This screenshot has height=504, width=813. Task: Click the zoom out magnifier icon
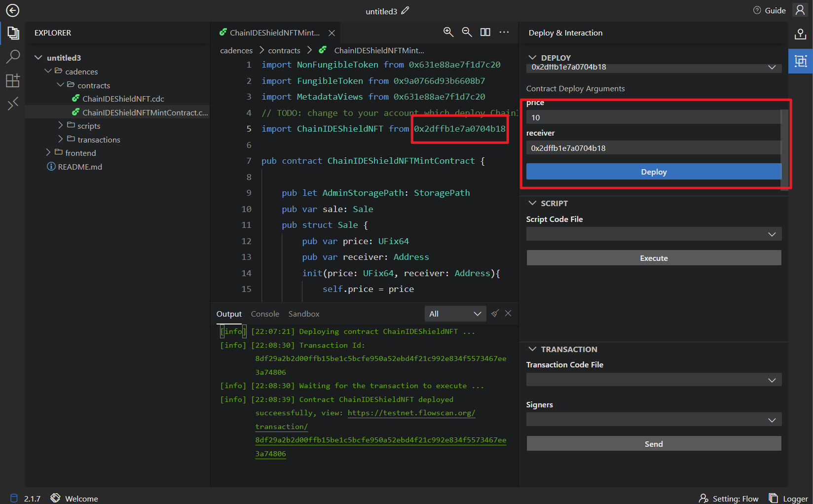click(x=467, y=32)
